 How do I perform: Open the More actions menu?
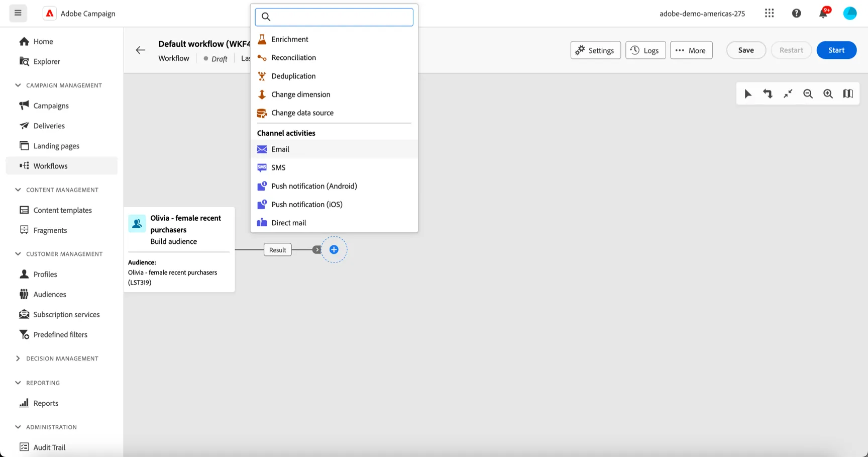pos(691,50)
